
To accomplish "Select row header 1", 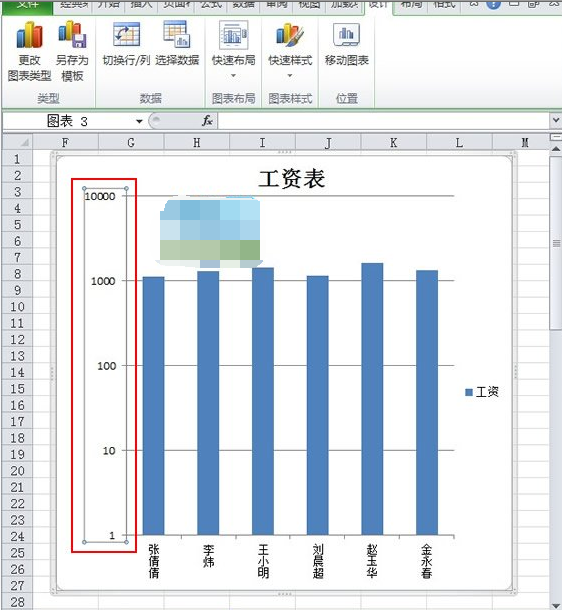I will pyautogui.click(x=17, y=159).
